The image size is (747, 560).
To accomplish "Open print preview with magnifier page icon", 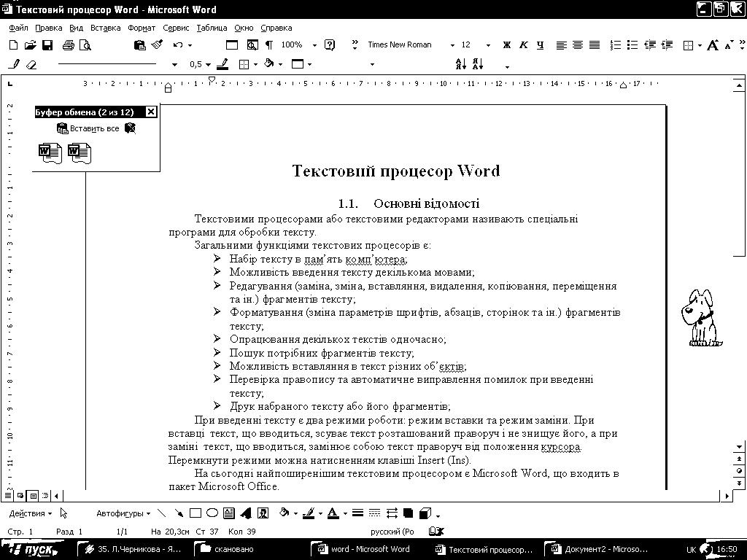I will [x=85, y=45].
